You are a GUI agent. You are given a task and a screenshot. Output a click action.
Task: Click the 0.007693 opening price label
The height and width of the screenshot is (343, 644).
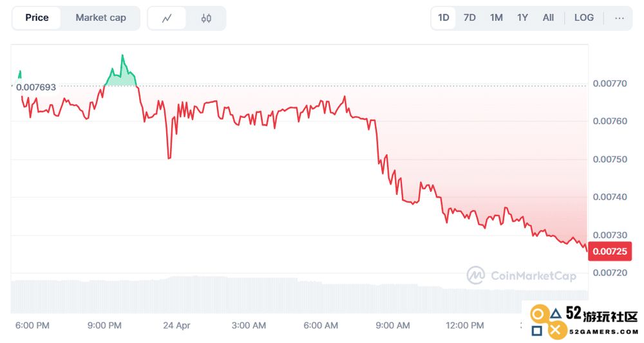(x=35, y=87)
